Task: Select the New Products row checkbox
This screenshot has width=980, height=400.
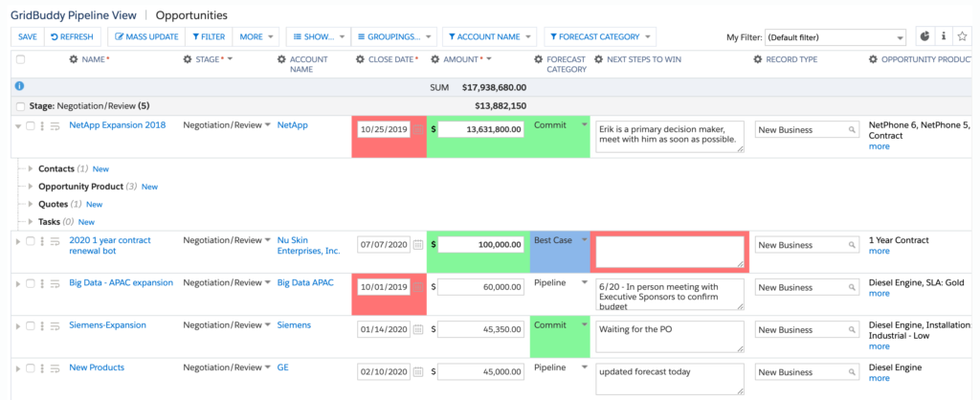Action: pos(30,368)
